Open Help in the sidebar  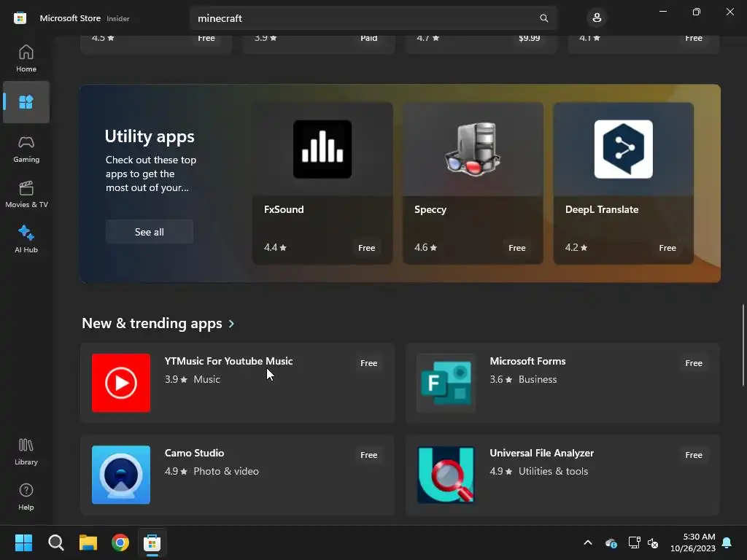click(x=26, y=497)
